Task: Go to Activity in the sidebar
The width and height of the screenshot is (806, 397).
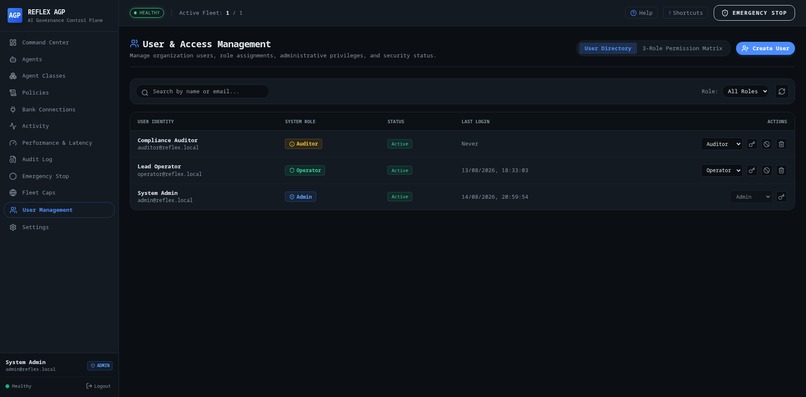Action: [x=59, y=126]
